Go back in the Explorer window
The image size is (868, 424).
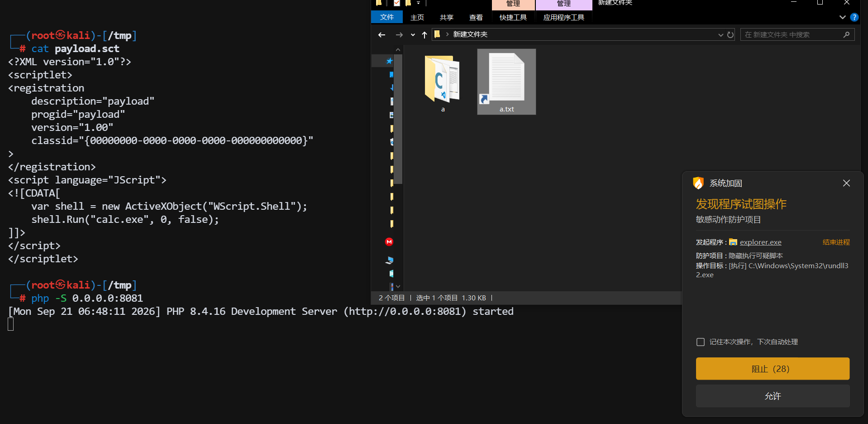pyautogui.click(x=382, y=35)
